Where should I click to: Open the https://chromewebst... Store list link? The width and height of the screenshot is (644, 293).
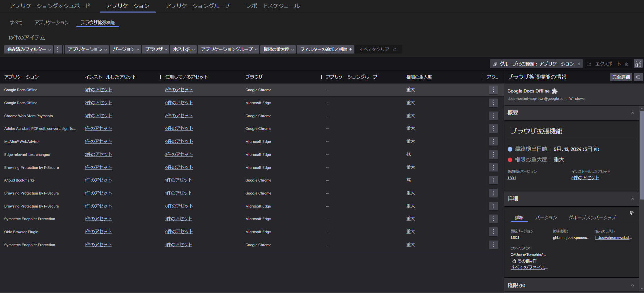point(613,238)
